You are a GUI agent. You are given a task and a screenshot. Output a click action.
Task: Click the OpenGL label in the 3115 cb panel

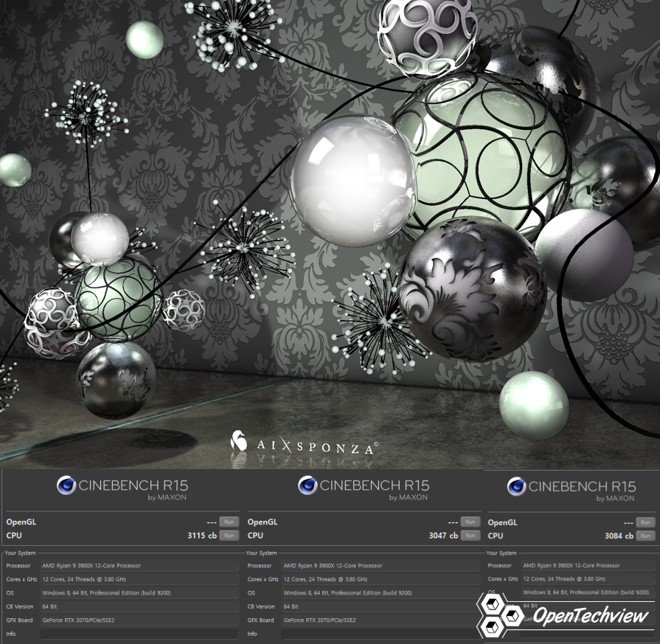[x=21, y=522]
